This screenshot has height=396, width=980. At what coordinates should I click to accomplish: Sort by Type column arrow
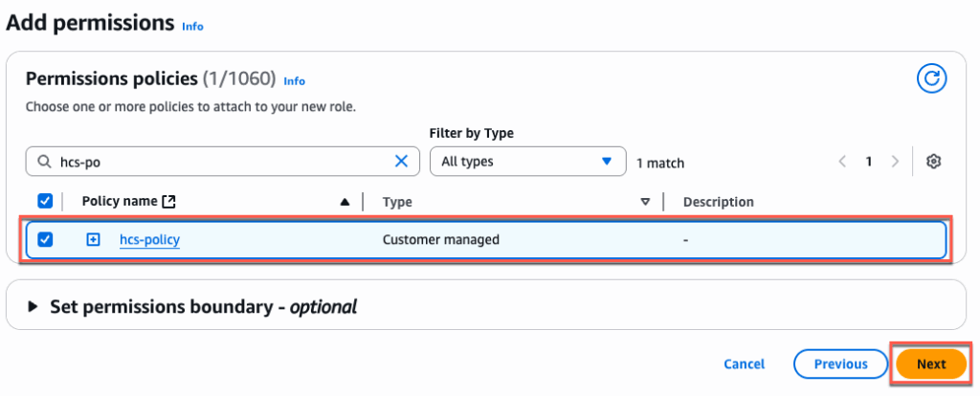pos(645,202)
